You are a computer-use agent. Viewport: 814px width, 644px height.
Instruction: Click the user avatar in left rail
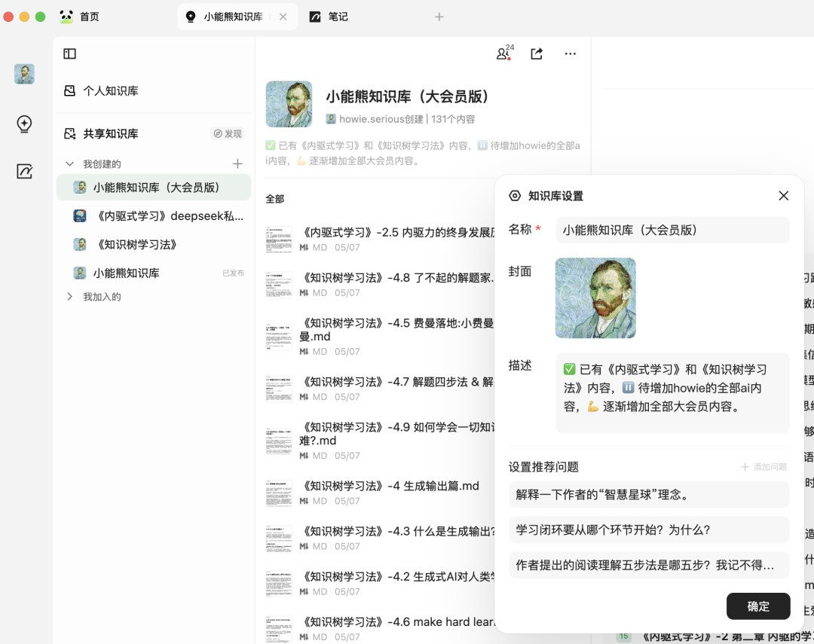(x=24, y=74)
